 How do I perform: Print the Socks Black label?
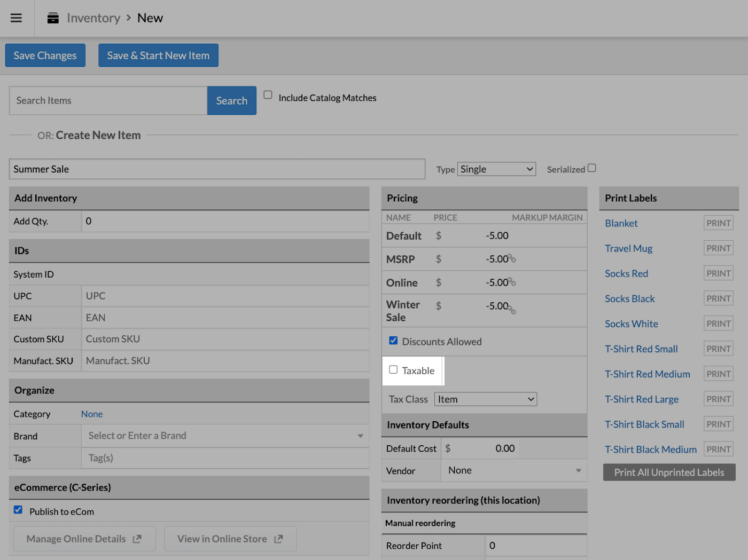(x=719, y=298)
